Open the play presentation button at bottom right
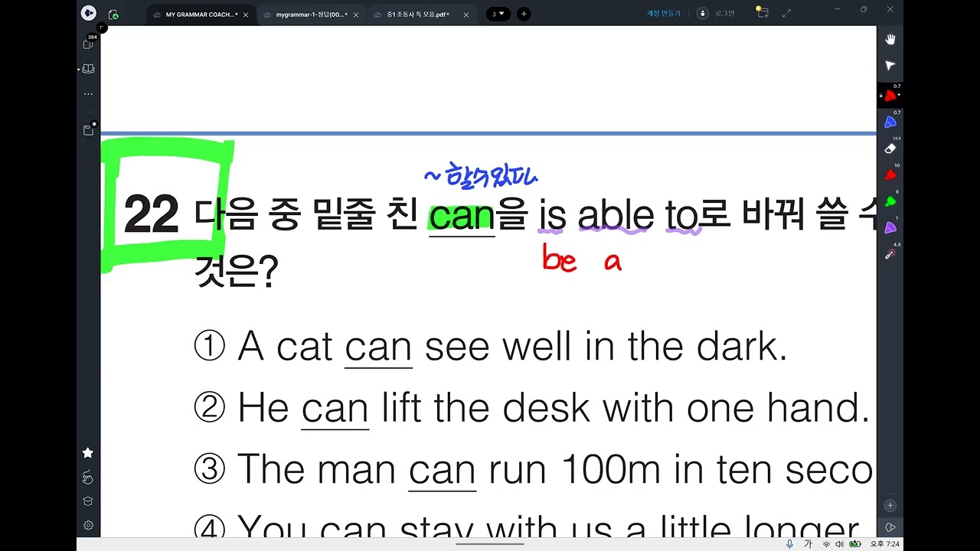 pyautogui.click(x=890, y=527)
